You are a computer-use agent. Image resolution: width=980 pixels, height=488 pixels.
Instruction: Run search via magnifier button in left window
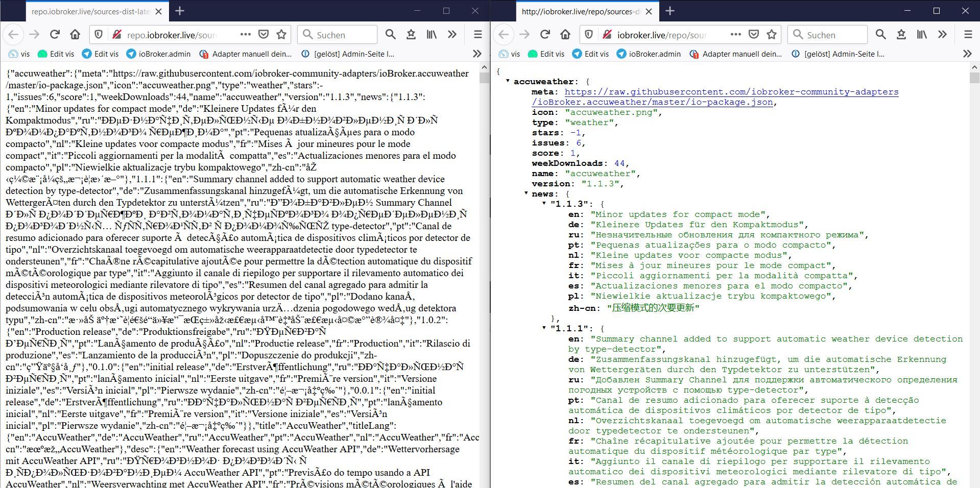click(x=391, y=35)
